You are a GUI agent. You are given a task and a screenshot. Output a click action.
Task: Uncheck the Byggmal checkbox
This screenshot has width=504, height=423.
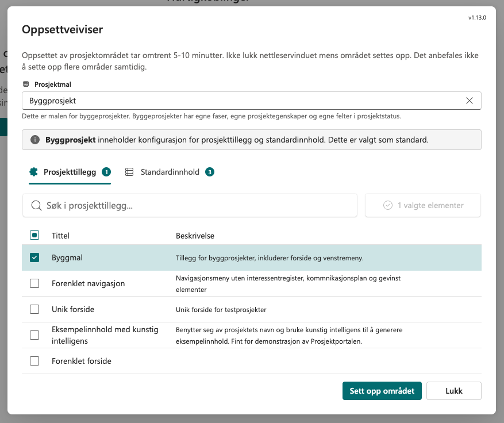coord(34,257)
